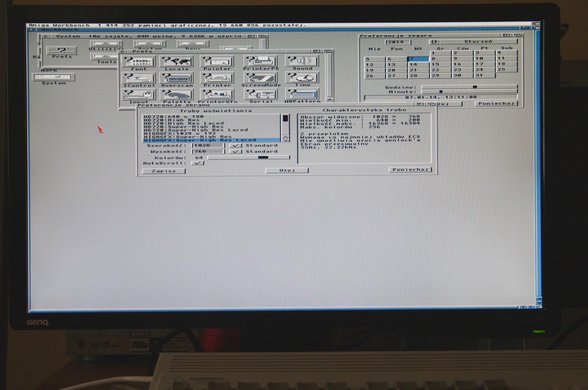Select mode HD720:Super-High Res Laced
The image size is (588, 390).
[x=211, y=130]
